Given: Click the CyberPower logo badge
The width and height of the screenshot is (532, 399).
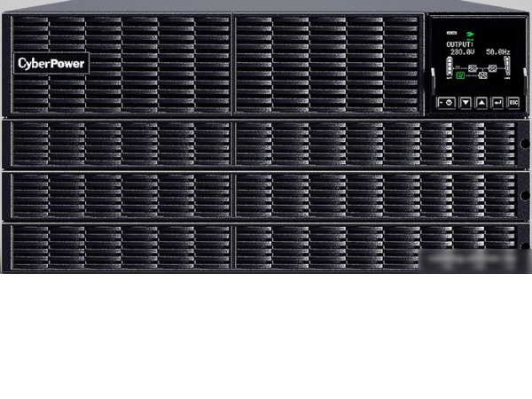Looking at the screenshot, I should coord(51,63).
